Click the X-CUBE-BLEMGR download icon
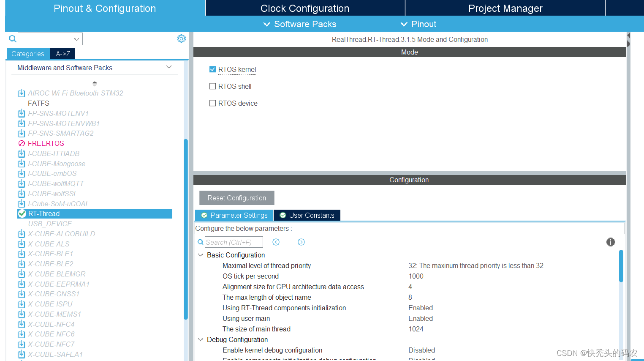644x361 pixels. pyautogui.click(x=22, y=274)
